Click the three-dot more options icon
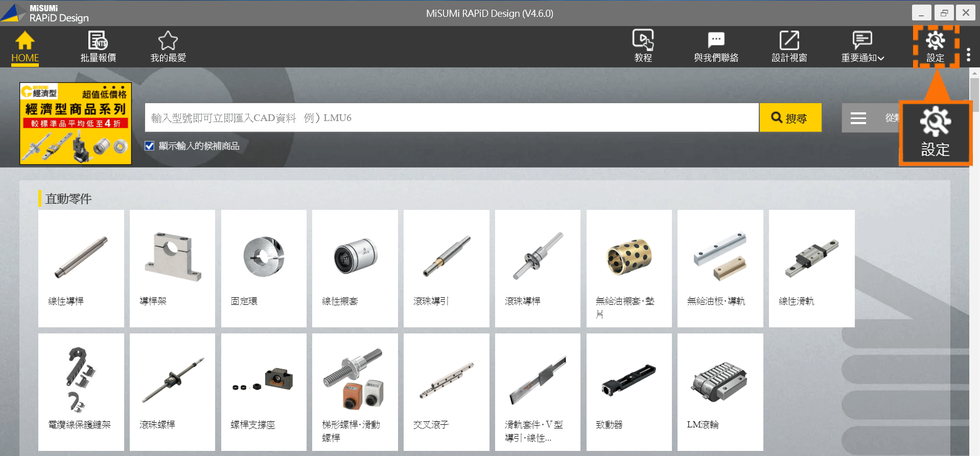980x456 pixels. [968, 55]
